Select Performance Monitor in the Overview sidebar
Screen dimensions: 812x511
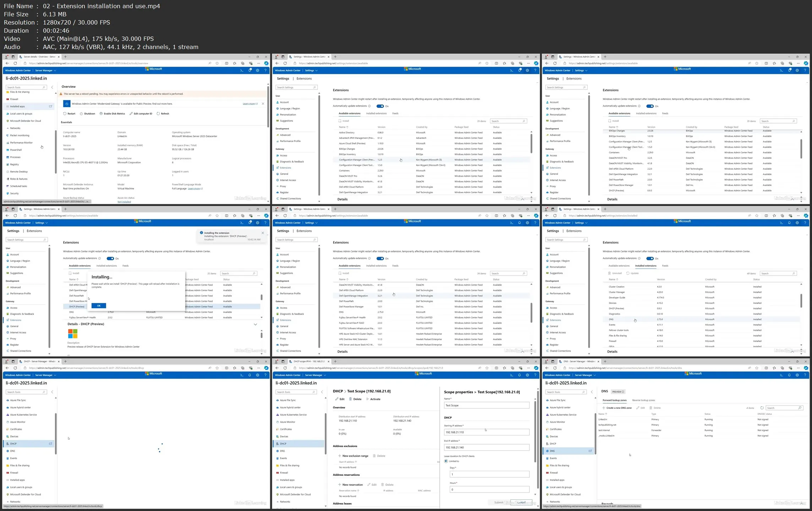21,143
